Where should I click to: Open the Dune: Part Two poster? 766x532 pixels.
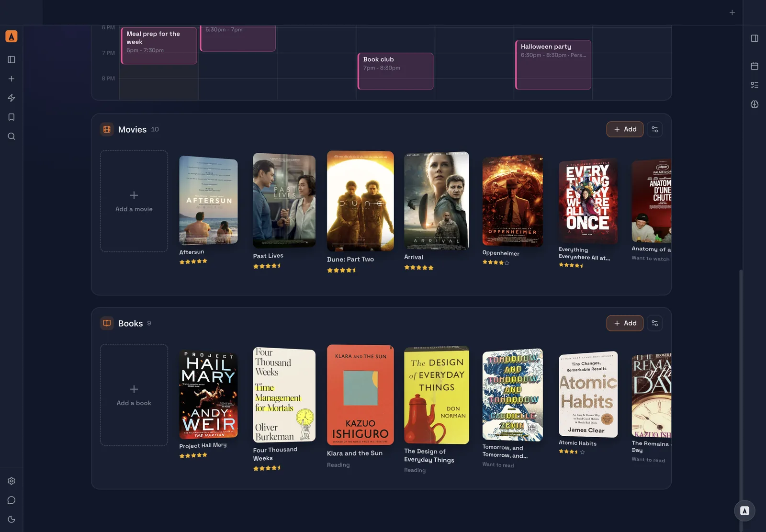360,201
